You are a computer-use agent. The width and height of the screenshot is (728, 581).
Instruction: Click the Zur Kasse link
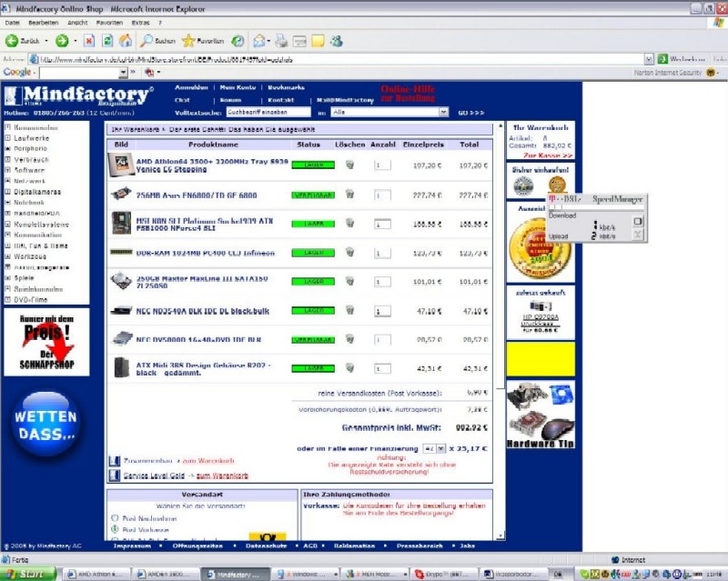click(x=548, y=155)
